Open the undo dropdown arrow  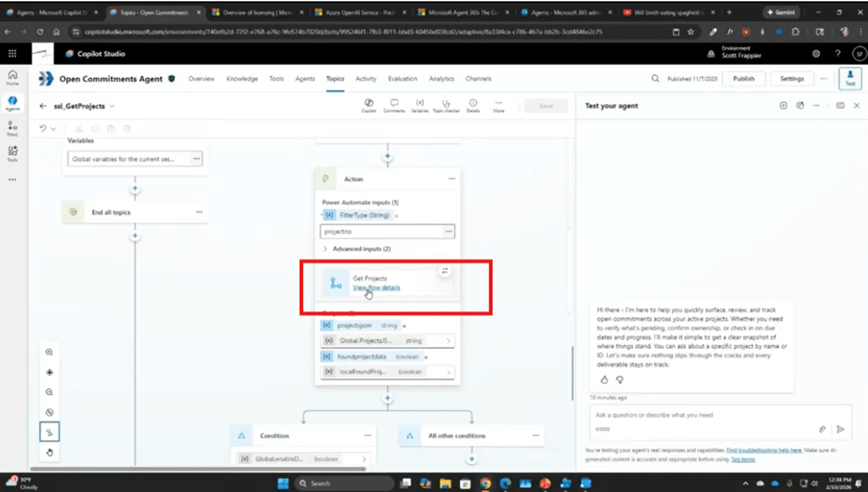point(54,129)
